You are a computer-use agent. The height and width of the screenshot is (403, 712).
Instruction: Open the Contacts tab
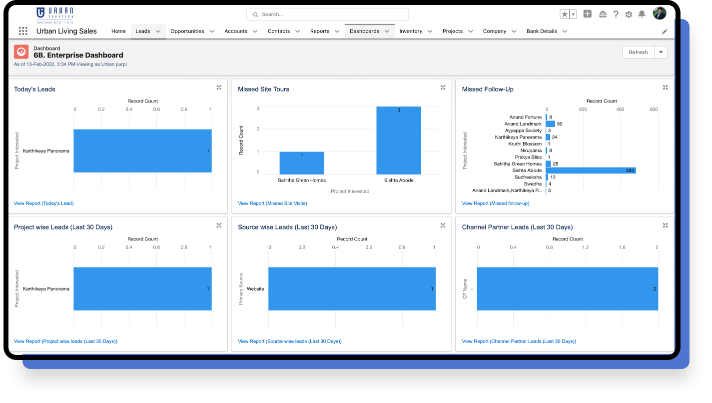279,31
